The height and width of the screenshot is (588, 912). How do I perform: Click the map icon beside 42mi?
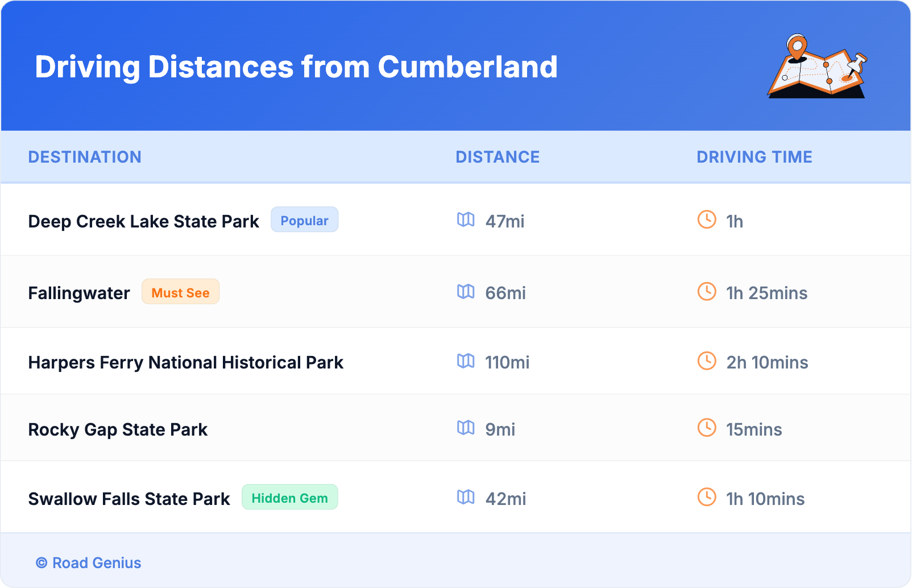click(x=466, y=498)
